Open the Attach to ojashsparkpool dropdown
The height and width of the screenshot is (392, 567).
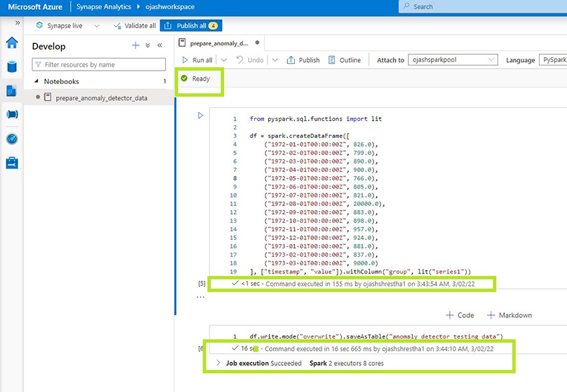(x=453, y=60)
